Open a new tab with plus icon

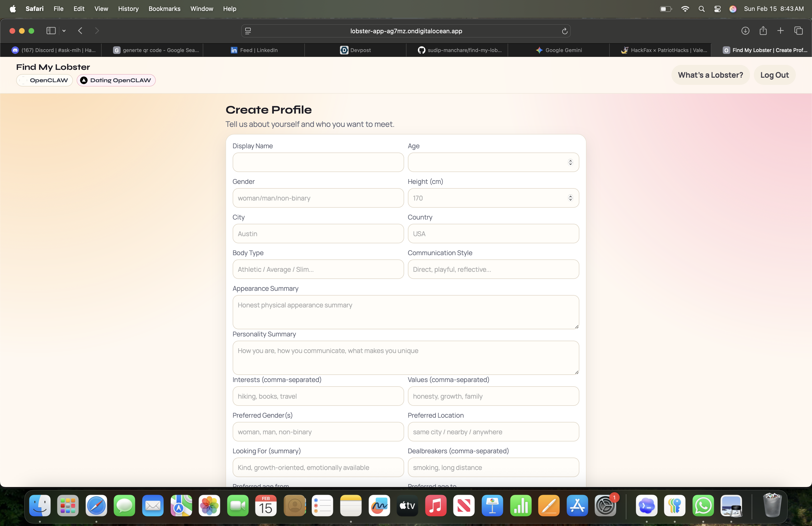pos(780,31)
